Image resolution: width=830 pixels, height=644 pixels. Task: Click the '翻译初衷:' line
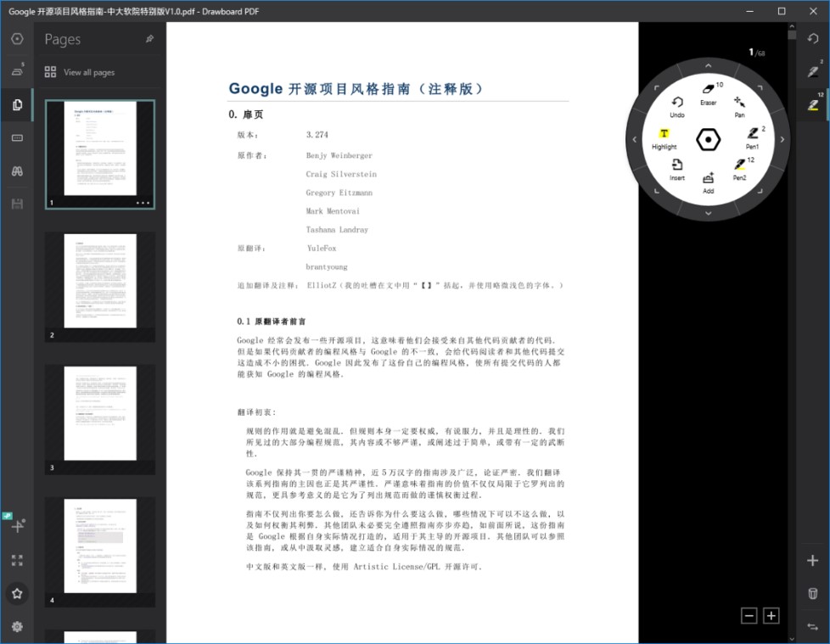pyautogui.click(x=257, y=412)
